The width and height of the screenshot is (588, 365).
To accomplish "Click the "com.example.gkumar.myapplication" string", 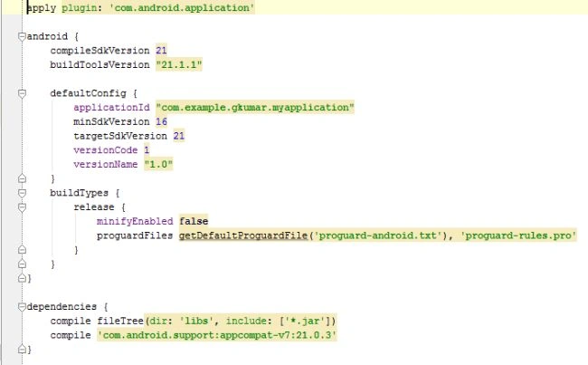I will pos(255,108).
